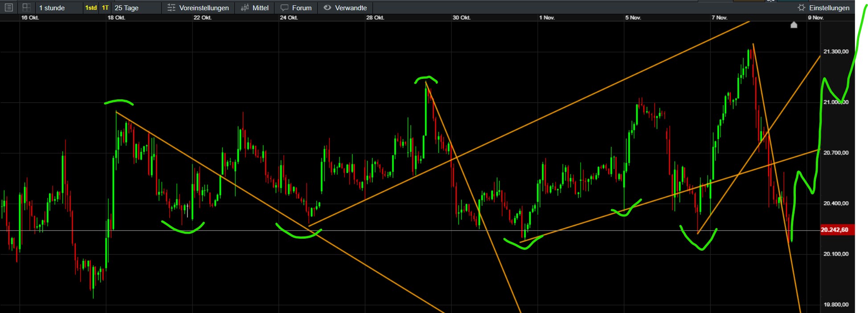Open the list menu icon in the toolbar

click(8, 8)
